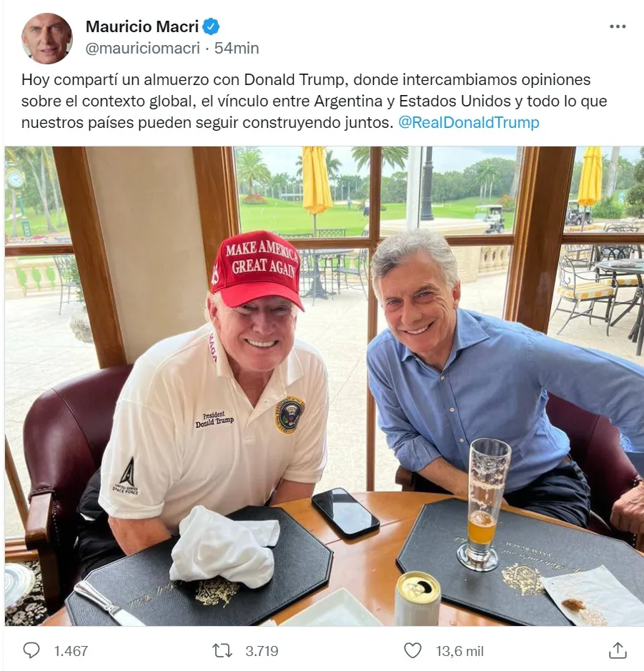View the 1.467 replies count
This screenshot has width=644, height=671.
[x=71, y=651]
